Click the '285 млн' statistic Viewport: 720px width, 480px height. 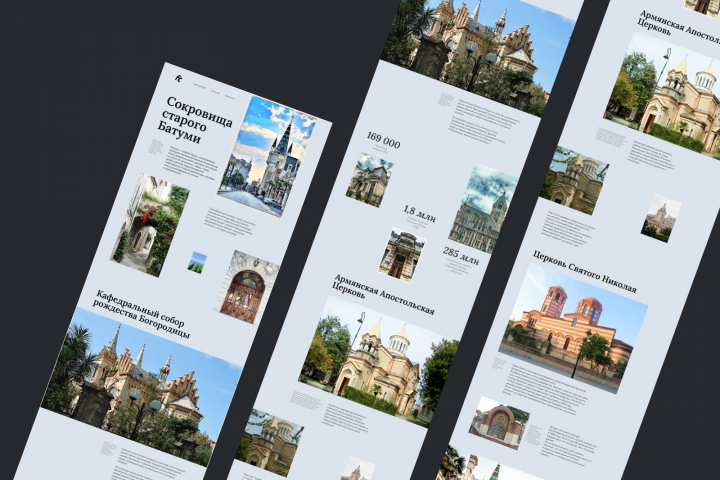click(x=461, y=256)
